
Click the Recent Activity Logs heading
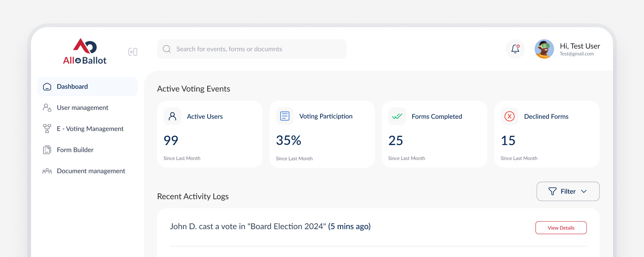click(x=193, y=196)
